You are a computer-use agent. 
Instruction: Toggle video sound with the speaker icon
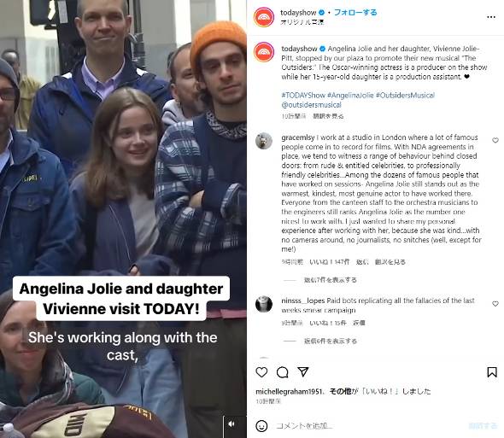[231, 424]
